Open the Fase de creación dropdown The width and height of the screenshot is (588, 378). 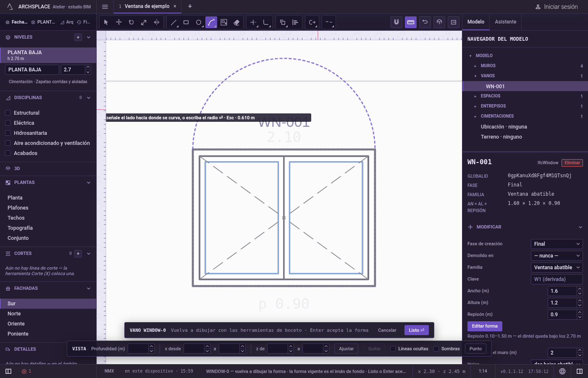(557, 244)
